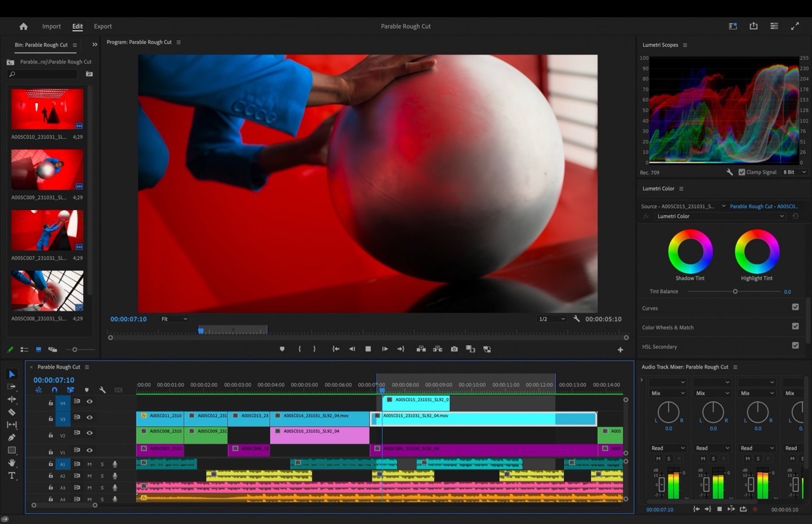Stop playback in the Program monitor
This screenshot has height=524, width=812.
[368, 349]
